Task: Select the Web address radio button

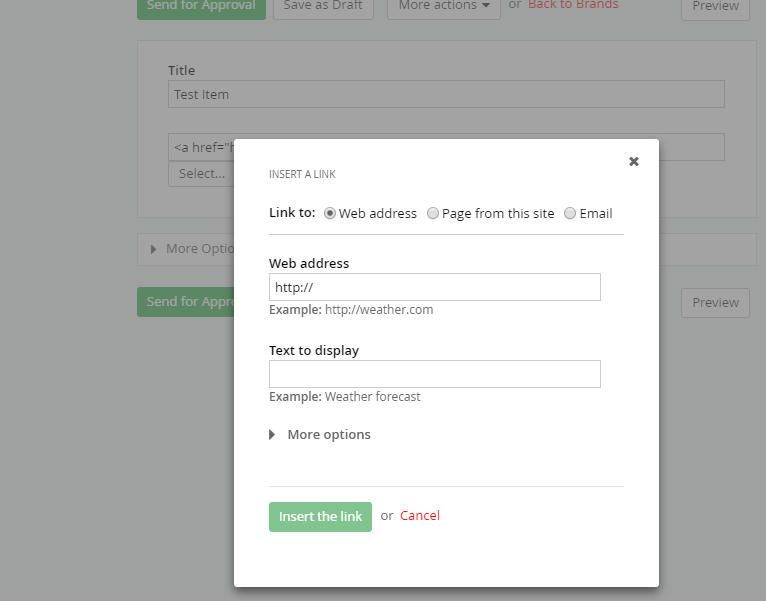Action: click(330, 214)
